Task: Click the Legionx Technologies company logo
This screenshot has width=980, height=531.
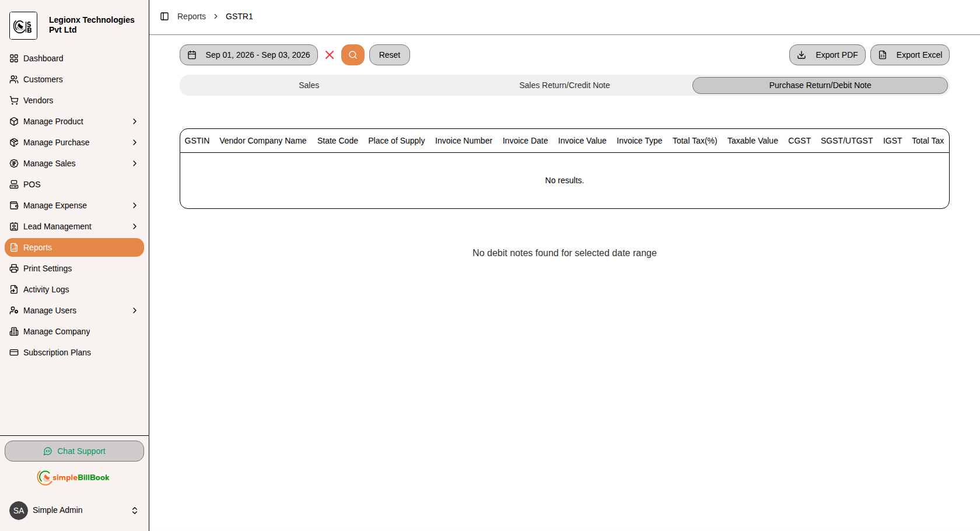Action: click(x=23, y=26)
